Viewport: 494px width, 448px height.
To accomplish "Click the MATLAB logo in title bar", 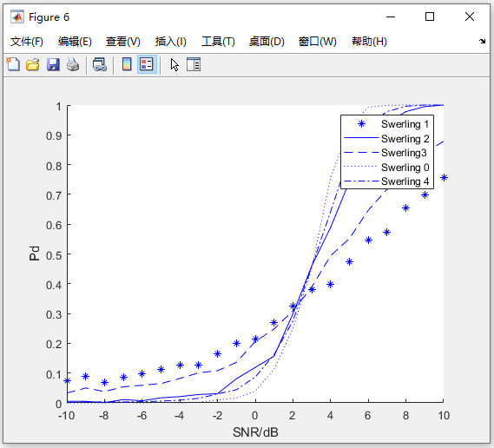I will click(x=17, y=16).
